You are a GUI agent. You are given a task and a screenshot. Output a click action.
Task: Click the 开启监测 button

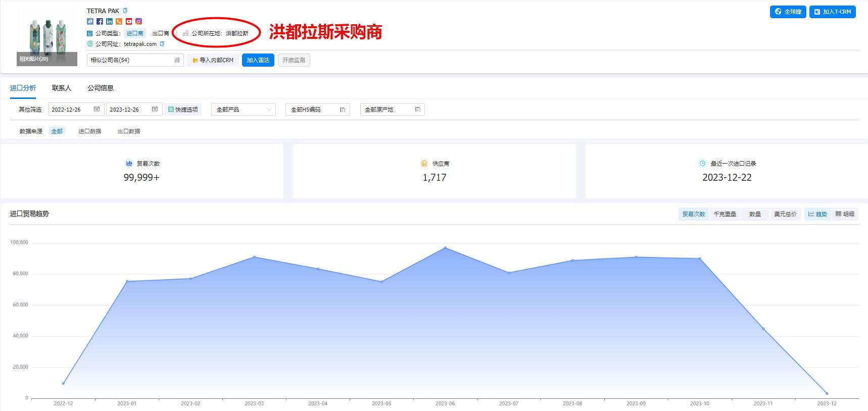point(294,60)
